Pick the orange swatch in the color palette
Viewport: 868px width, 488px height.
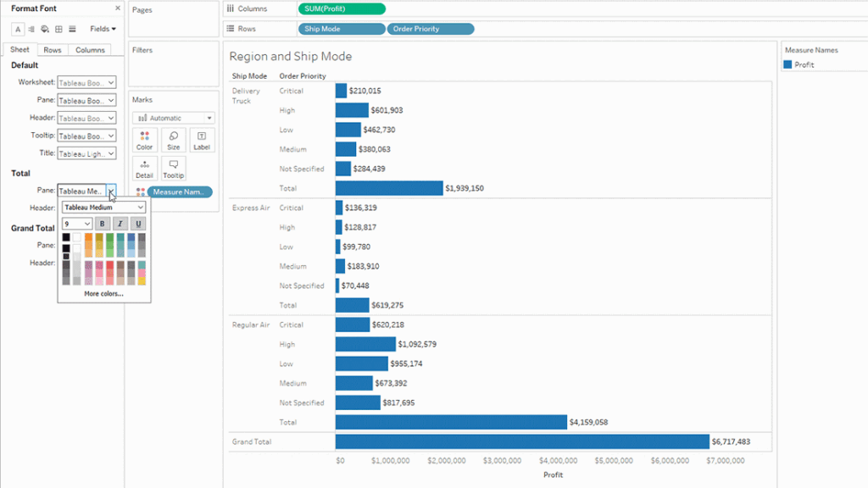pyautogui.click(x=89, y=237)
